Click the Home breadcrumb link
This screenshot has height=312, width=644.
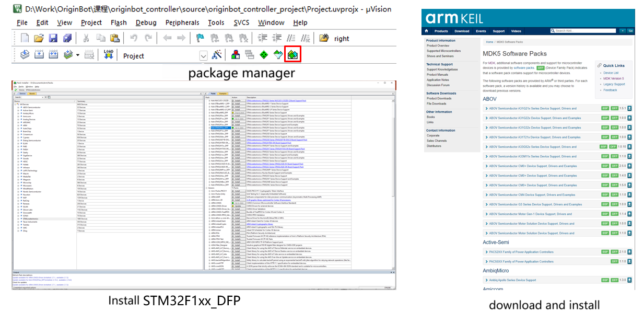pyautogui.click(x=490, y=42)
